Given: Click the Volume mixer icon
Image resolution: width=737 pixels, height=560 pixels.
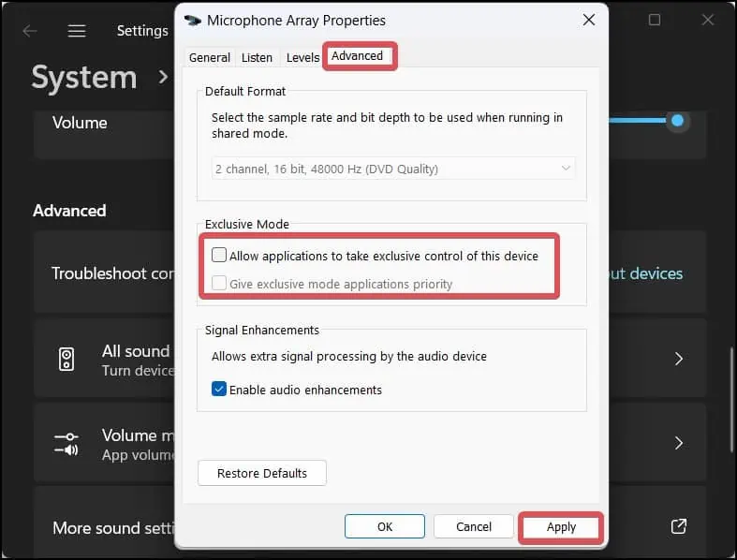Looking at the screenshot, I should [66, 443].
